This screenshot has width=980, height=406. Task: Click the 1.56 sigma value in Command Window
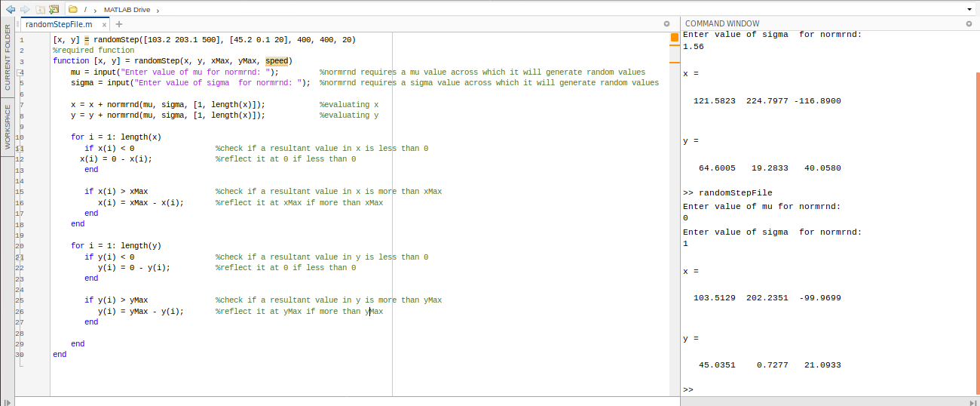[x=694, y=47]
